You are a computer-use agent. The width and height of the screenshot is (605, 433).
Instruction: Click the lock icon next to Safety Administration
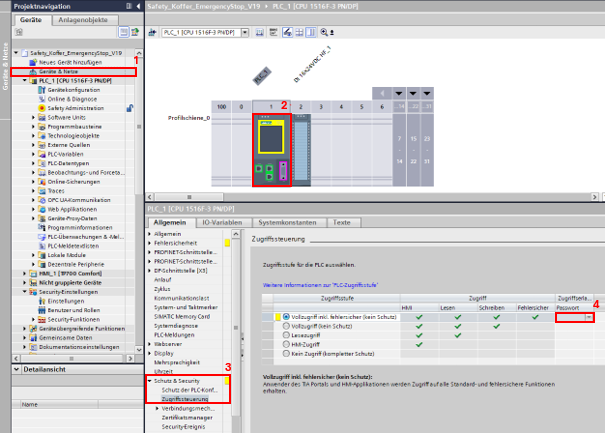pos(131,107)
